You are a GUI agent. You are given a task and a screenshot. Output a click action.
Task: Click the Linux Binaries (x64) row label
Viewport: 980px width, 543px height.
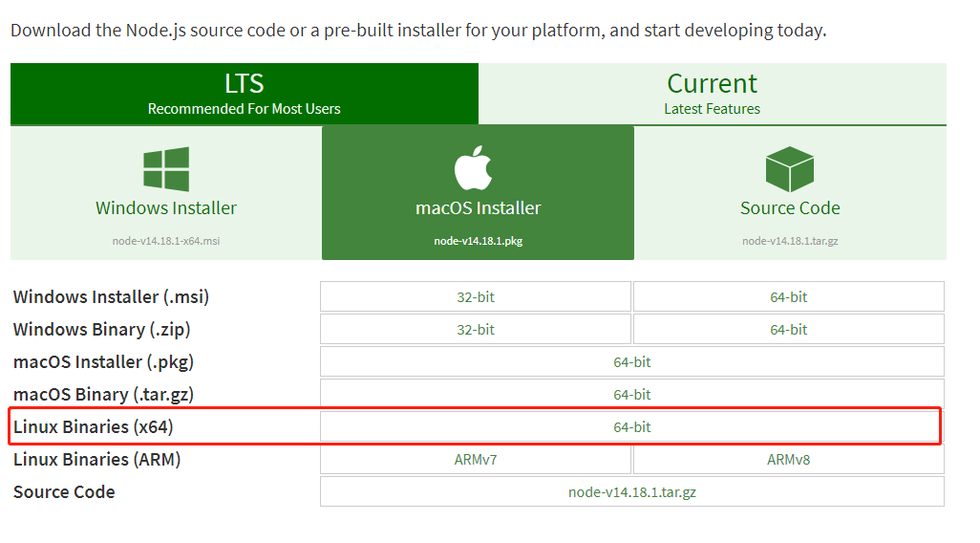[x=93, y=426]
